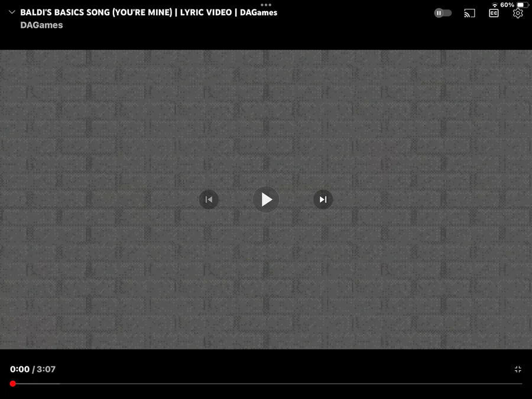Tap the Baldi's Basics Song video title
The height and width of the screenshot is (399, 532).
point(148,12)
